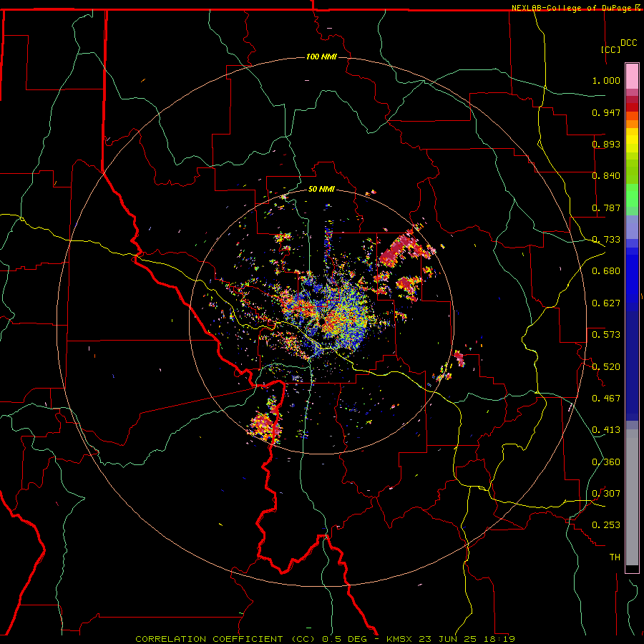Select the 0.947 scale value
The height and width of the screenshot is (644, 644).
click(x=606, y=112)
